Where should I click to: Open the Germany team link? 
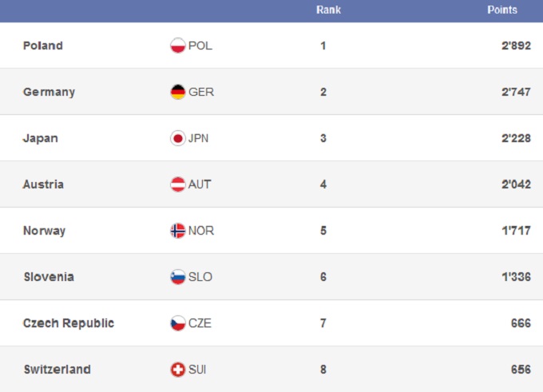pyautogui.click(x=49, y=92)
